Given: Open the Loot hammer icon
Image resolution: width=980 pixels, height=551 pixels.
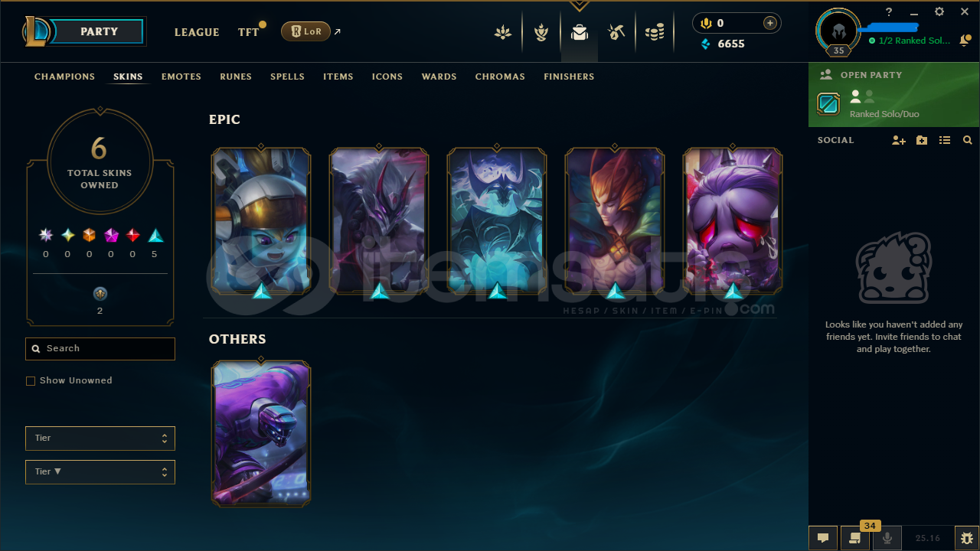Looking at the screenshot, I should click(x=616, y=32).
